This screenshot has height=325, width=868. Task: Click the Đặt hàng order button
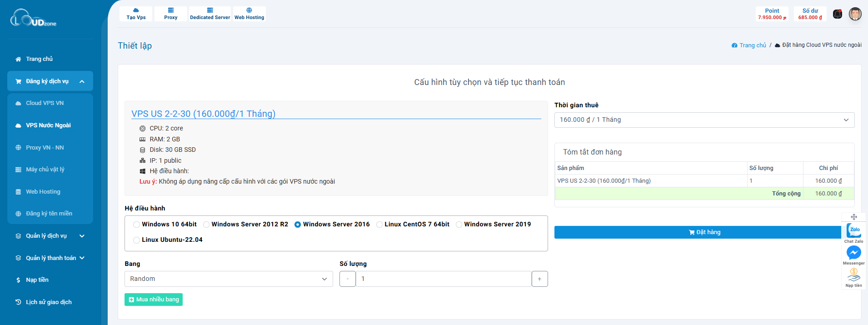[704, 232]
